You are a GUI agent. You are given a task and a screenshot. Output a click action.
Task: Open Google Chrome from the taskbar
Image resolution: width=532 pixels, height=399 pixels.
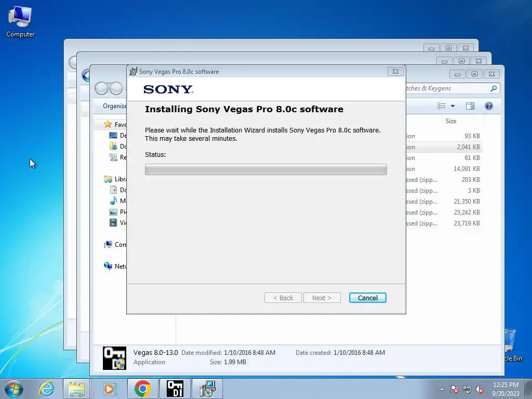(x=142, y=389)
